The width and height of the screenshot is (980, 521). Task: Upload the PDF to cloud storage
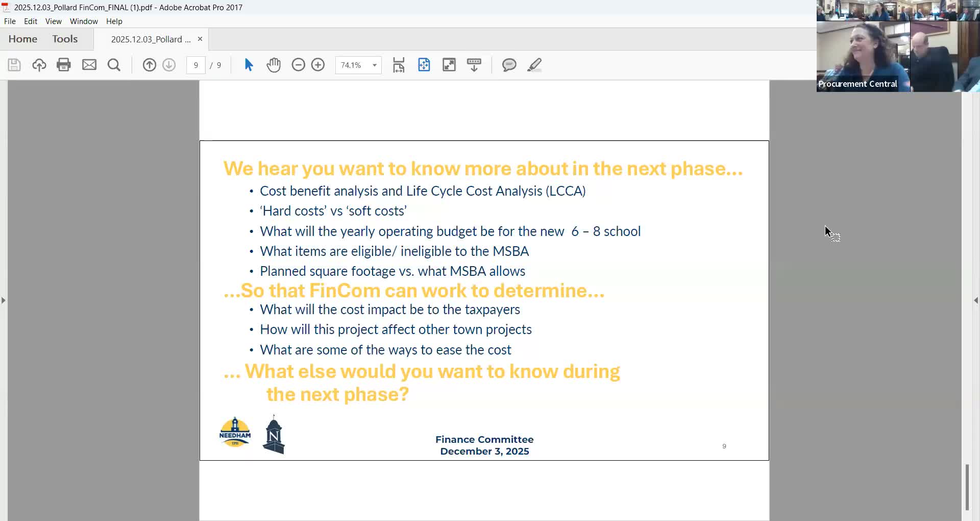pos(39,65)
